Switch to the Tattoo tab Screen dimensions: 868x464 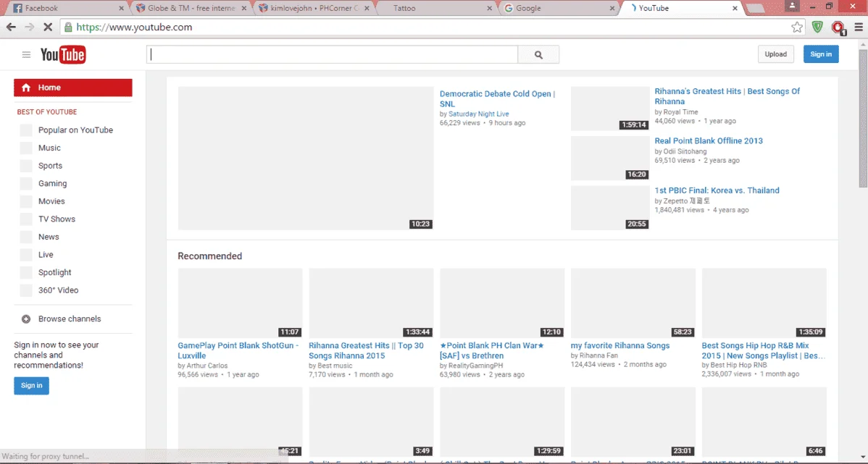point(437,8)
